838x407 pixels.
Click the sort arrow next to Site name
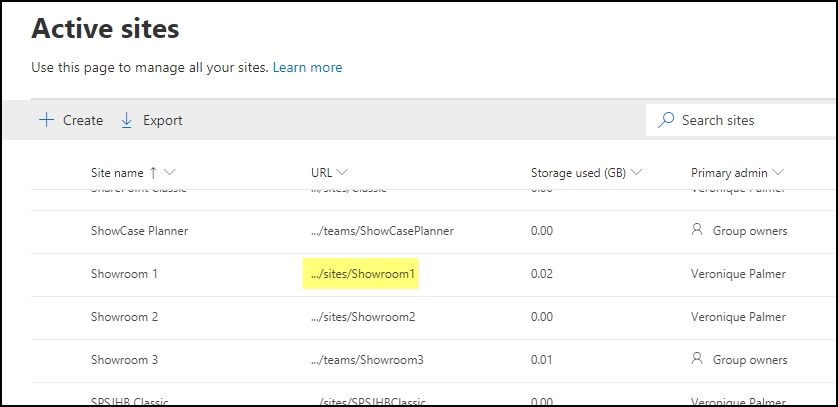click(153, 172)
